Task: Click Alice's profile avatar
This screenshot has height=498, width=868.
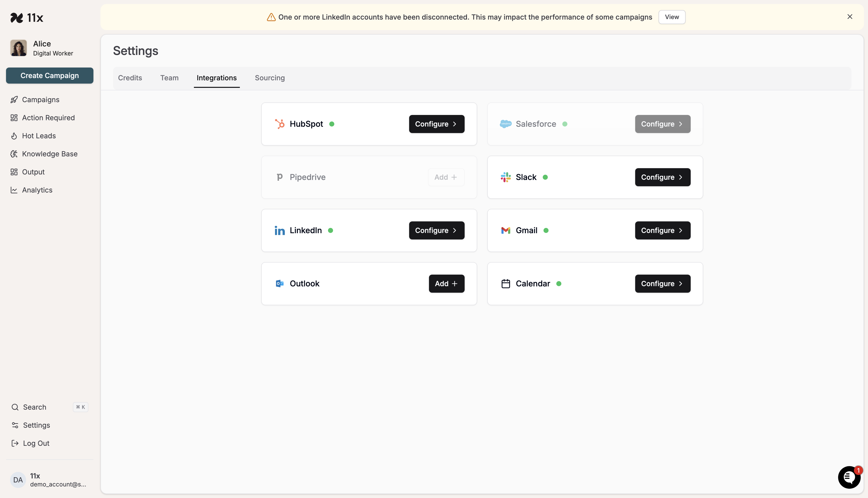Action: coord(18,48)
